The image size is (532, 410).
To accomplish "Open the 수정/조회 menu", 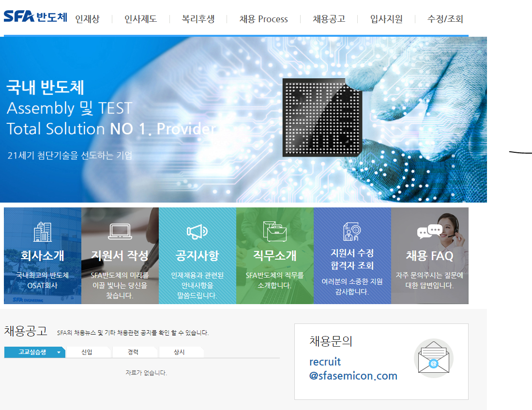I will point(445,19).
